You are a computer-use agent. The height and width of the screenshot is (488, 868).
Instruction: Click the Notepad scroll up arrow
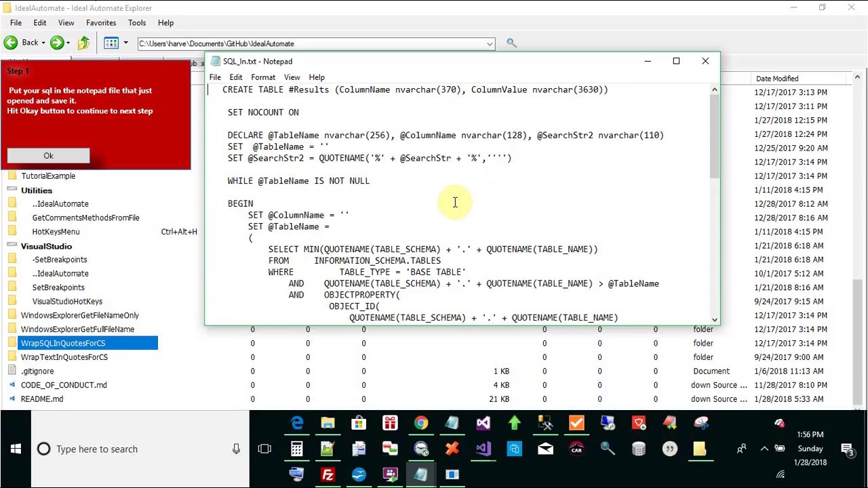(x=714, y=89)
